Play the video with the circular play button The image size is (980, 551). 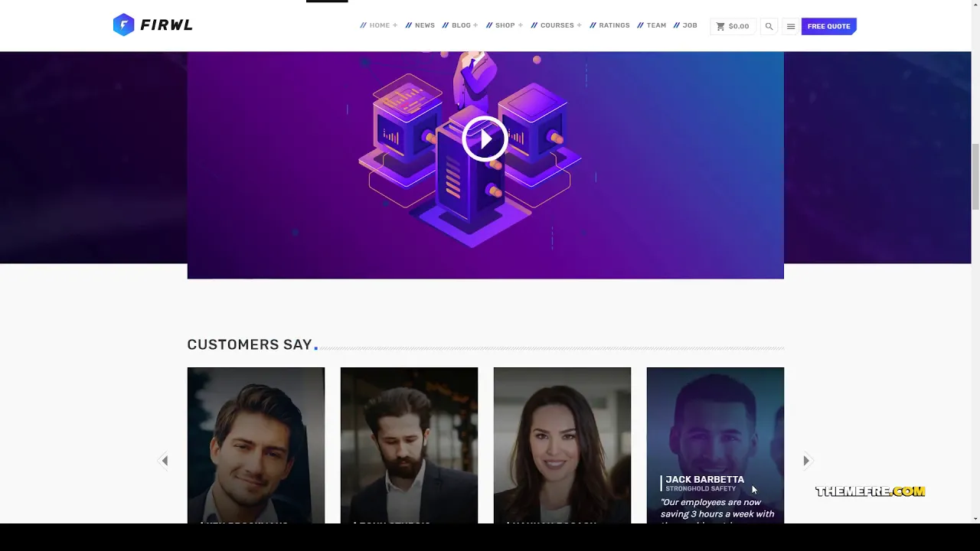coord(485,139)
